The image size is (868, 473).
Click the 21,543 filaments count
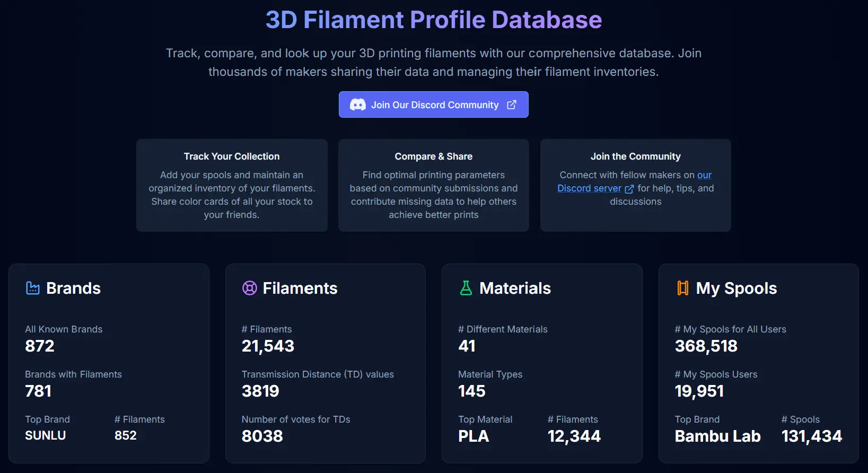pyautogui.click(x=268, y=346)
